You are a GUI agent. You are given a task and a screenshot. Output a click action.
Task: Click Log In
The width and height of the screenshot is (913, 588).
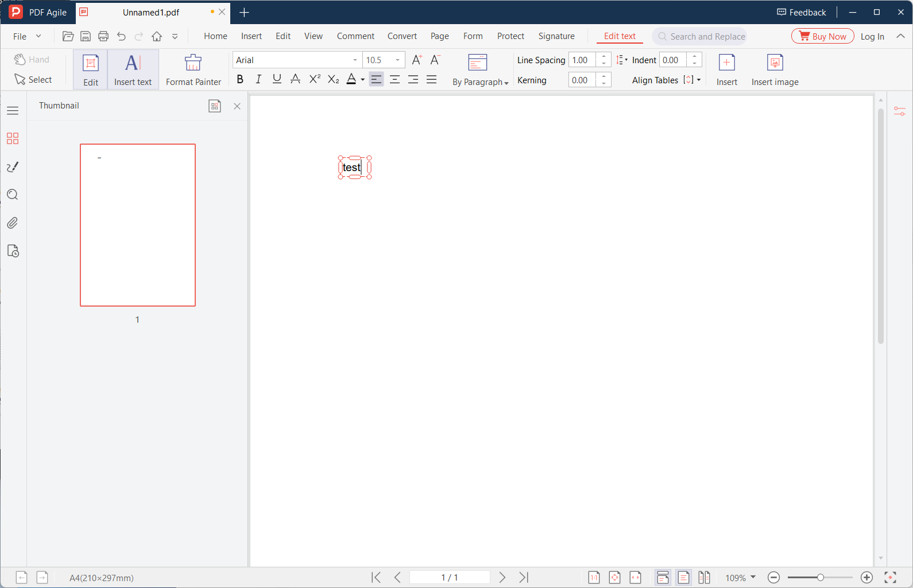point(872,36)
